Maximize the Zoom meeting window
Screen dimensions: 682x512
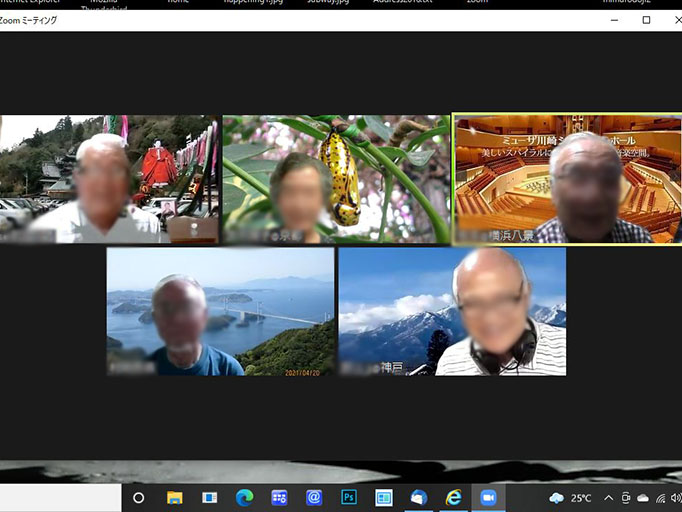pos(646,20)
